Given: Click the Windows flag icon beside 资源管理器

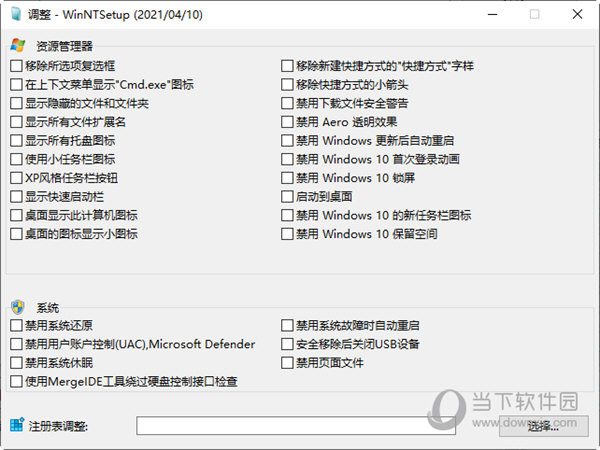Looking at the screenshot, I should (18, 45).
